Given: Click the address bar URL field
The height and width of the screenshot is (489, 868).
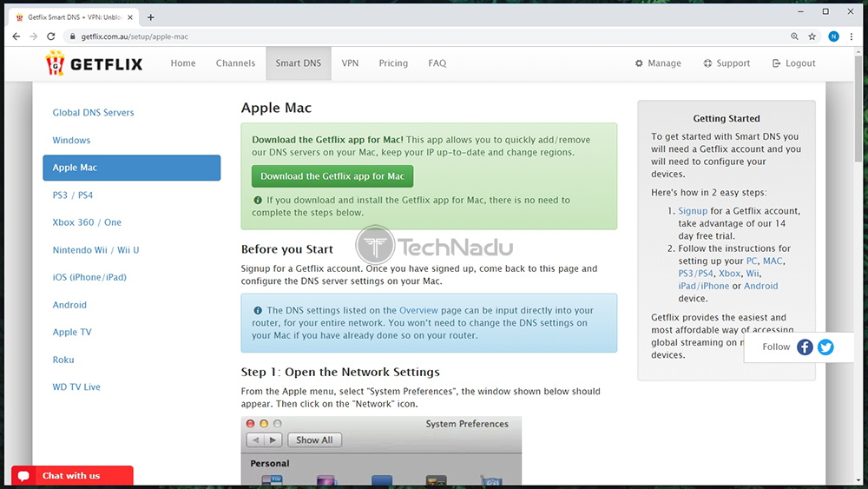Looking at the screenshot, I should [426, 36].
